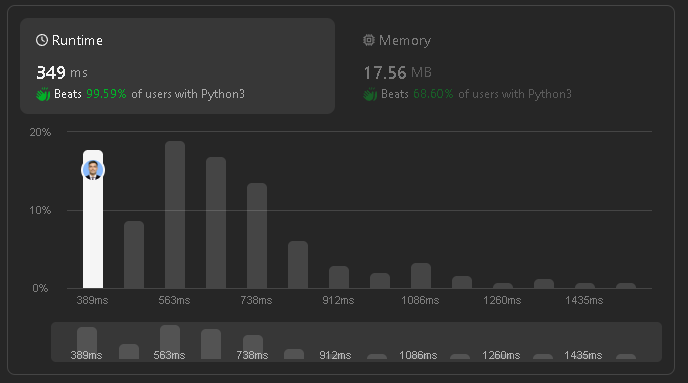Select the tallest bar at 563ms
This screenshot has width=688, height=383.
[175, 215]
